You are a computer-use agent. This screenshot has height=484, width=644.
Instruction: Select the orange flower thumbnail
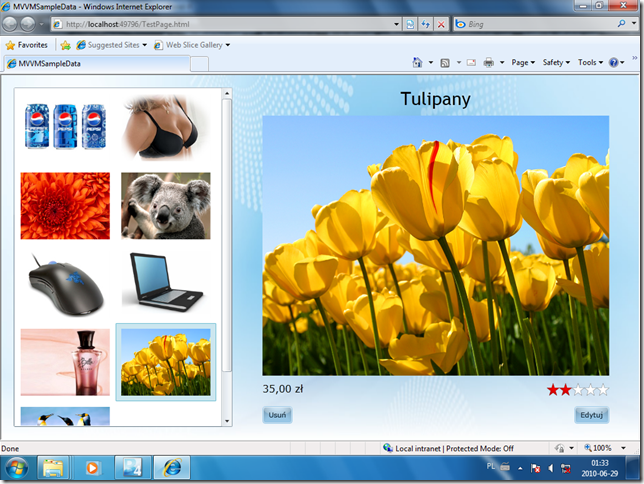65,206
